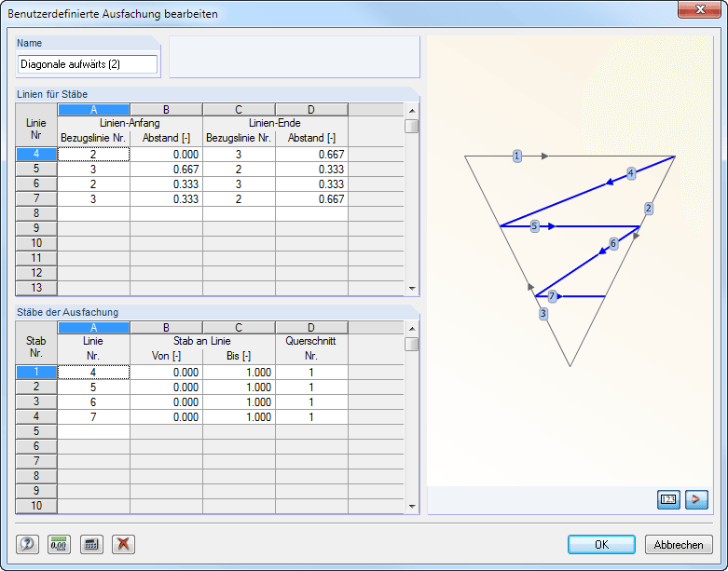Viewport: 728px width, 571px height.
Task: Click line label 3 in the preview graphic
Action: (x=543, y=314)
